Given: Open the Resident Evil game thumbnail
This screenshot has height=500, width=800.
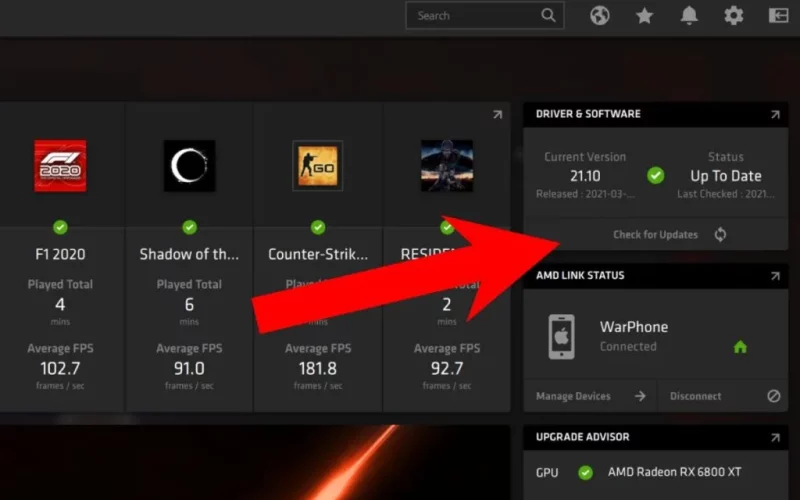Looking at the screenshot, I should pos(447,166).
